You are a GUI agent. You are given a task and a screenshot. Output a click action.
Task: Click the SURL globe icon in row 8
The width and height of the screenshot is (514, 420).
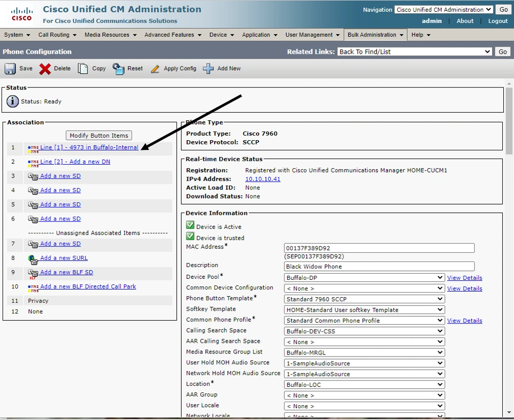[33, 259]
